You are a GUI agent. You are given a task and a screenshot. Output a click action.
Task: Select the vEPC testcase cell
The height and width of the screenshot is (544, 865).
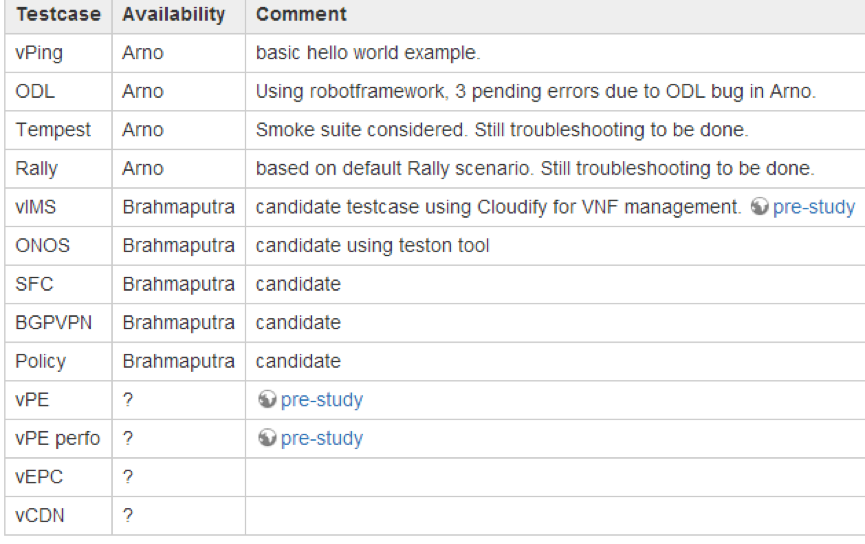[58, 477]
